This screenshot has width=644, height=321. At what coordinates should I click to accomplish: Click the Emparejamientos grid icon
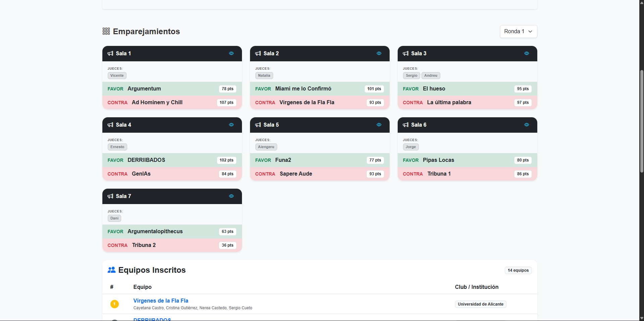click(106, 31)
